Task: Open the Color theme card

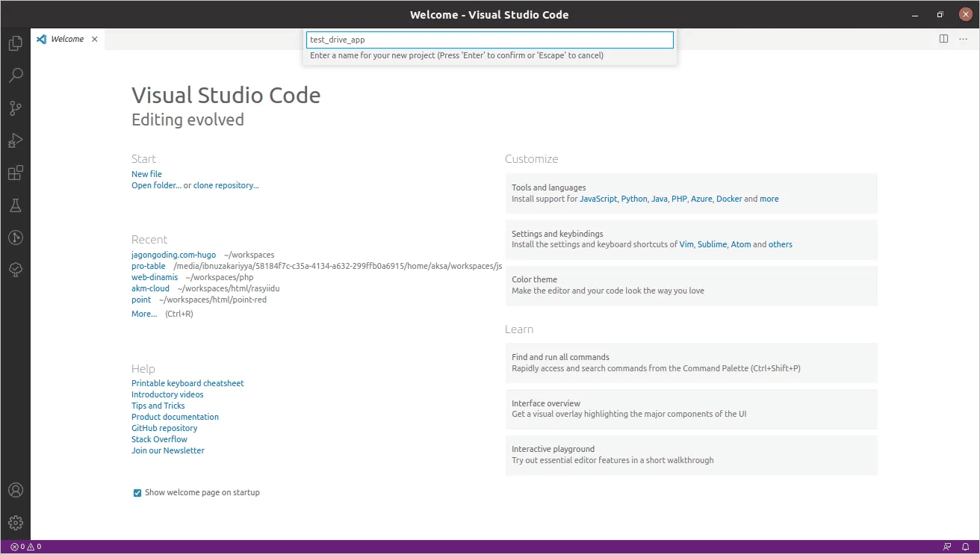Action: pos(692,285)
